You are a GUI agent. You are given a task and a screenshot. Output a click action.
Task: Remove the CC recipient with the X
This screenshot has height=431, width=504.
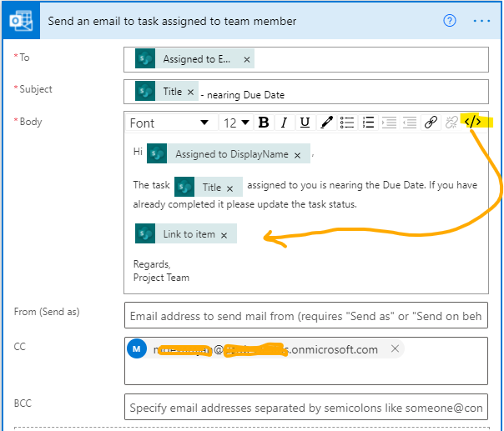click(395, 348)
